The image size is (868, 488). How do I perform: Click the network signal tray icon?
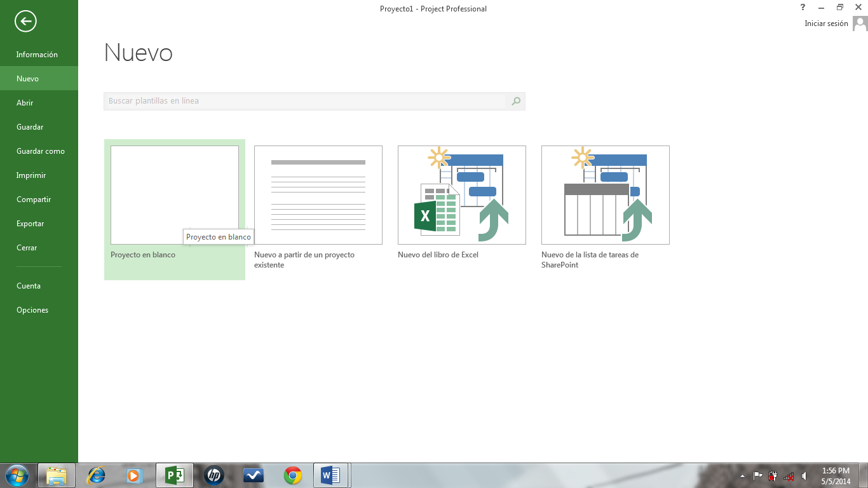click(x=789, y=476)
